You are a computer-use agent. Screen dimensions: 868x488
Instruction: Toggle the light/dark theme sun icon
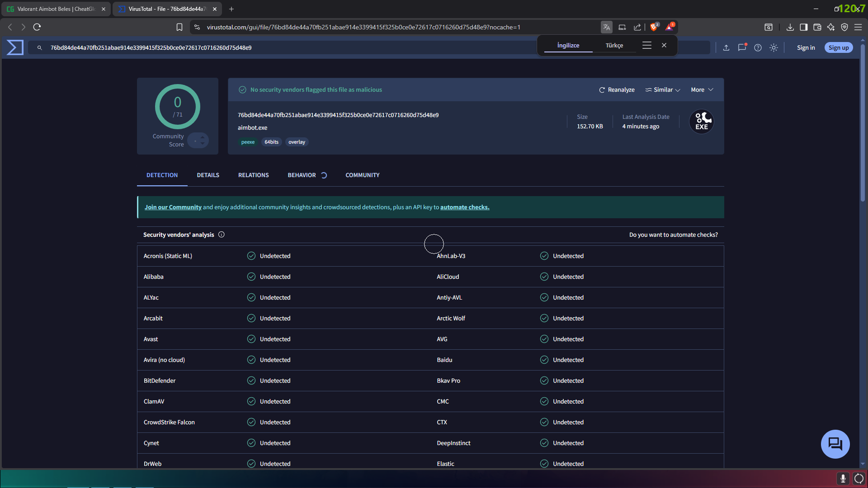(x=774, y=47)
